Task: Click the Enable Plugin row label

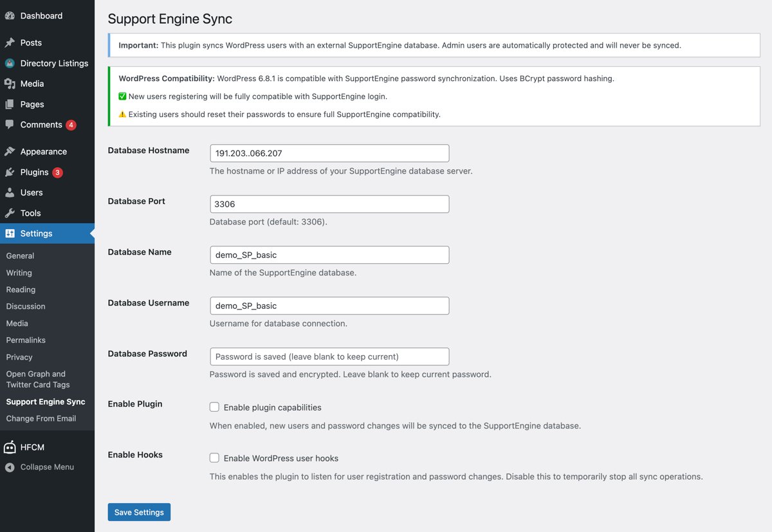Action: (x=135, y=404)
